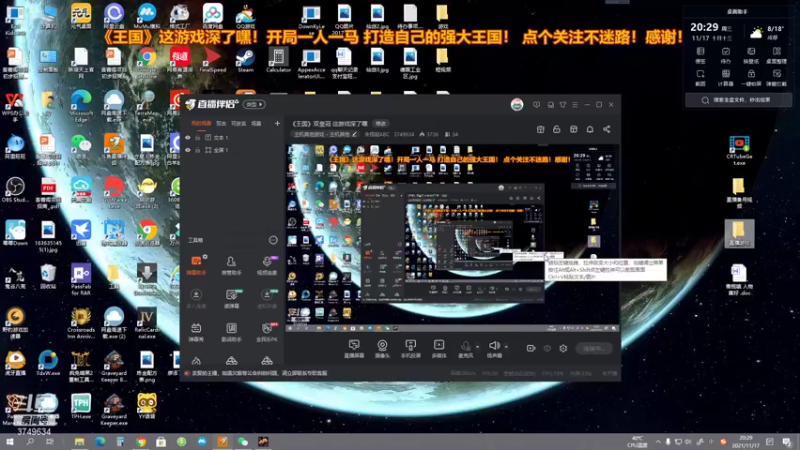
Task: Open the Windows Start menu
Action: click(x=10, y=441)
